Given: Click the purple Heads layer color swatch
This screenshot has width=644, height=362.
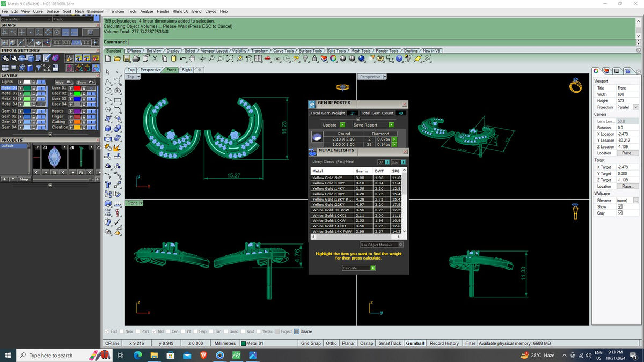Looking at the screenshot, I should (77, 111).
